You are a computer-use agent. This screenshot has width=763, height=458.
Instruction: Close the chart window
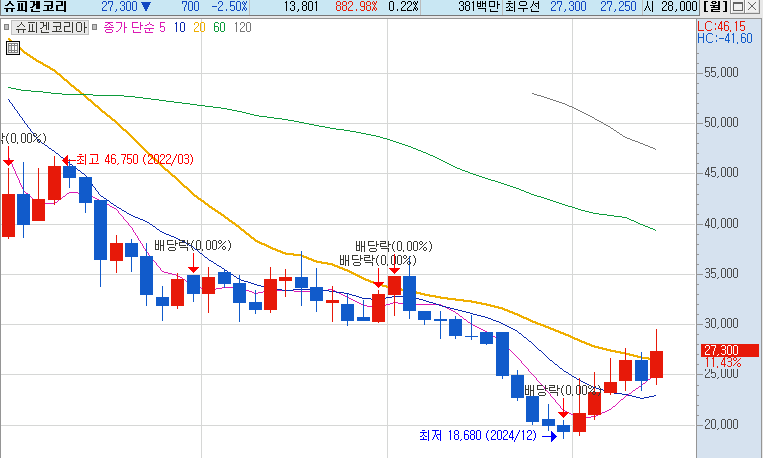click(752, 7)
